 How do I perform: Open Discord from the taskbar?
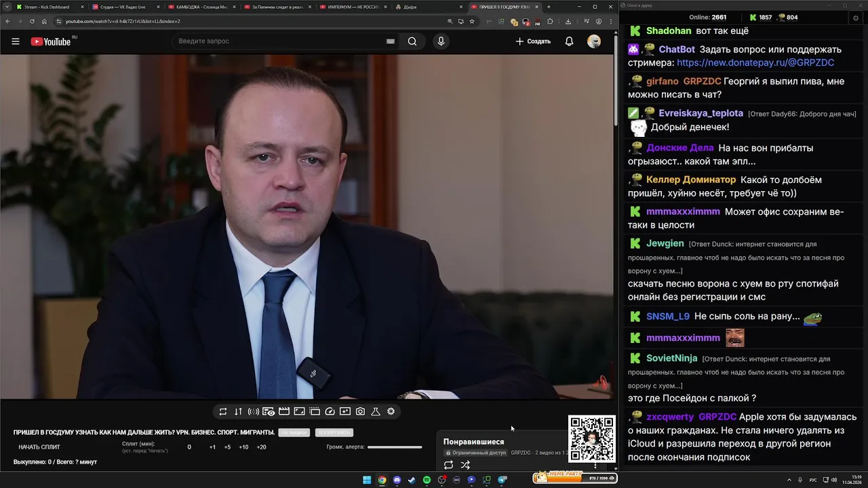pyautogui.click(x=397, y=480)
